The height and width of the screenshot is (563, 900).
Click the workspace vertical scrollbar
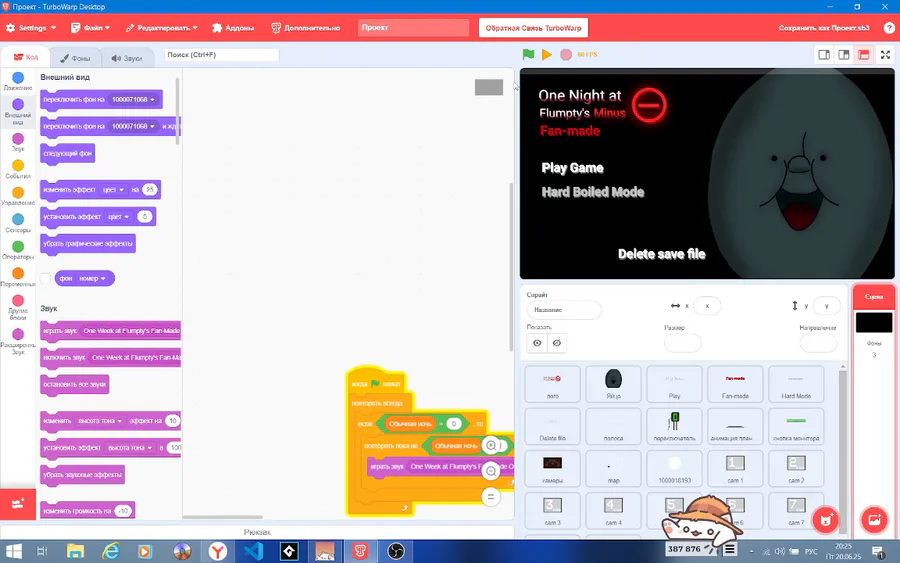pyautogui.click(x=510, y=267)
